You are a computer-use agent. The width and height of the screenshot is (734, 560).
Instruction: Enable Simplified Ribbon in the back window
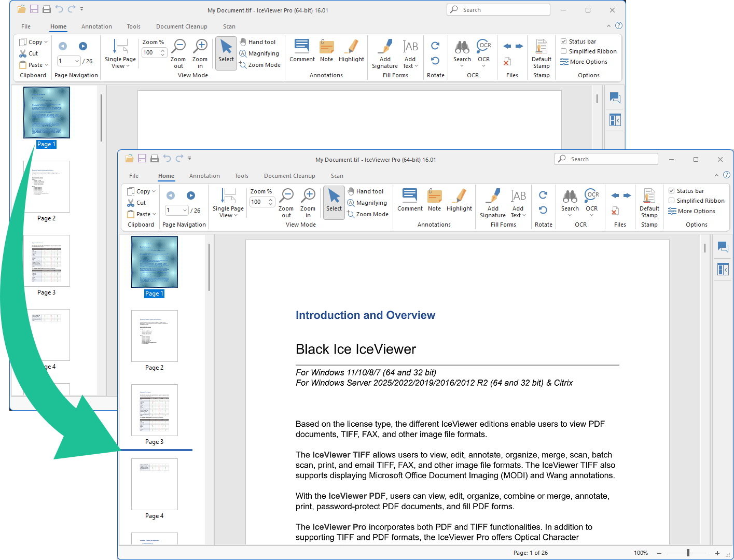(x=564, y=51)
